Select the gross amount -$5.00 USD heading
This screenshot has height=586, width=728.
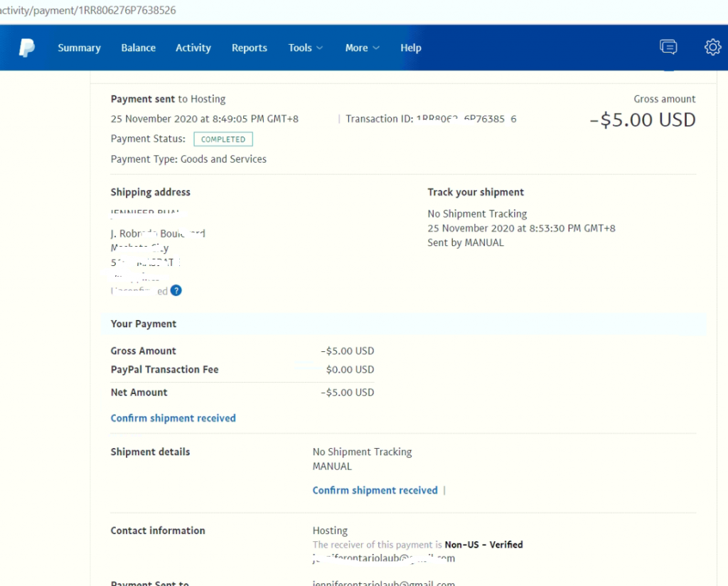pos(643,119)
